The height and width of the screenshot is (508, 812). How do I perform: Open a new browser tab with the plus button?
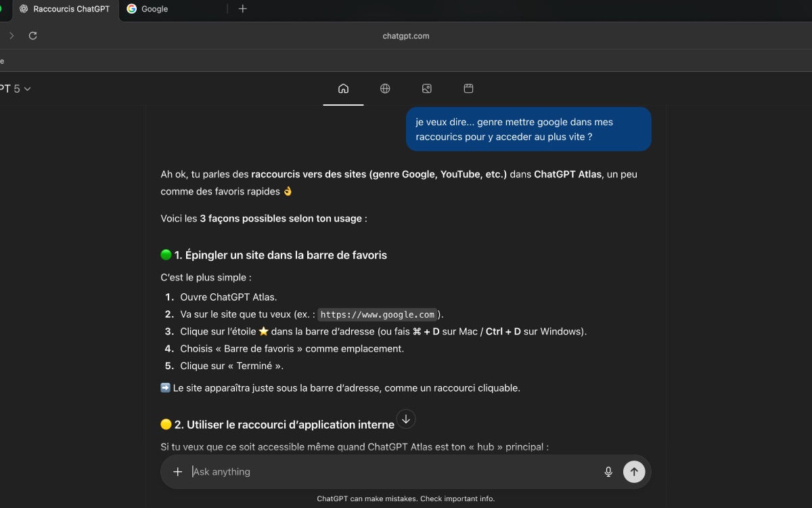tap(242, 9)
